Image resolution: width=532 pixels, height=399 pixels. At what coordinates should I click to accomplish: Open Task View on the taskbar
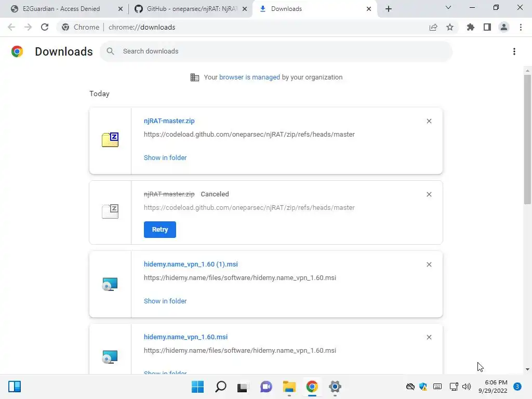coord(243,387)
